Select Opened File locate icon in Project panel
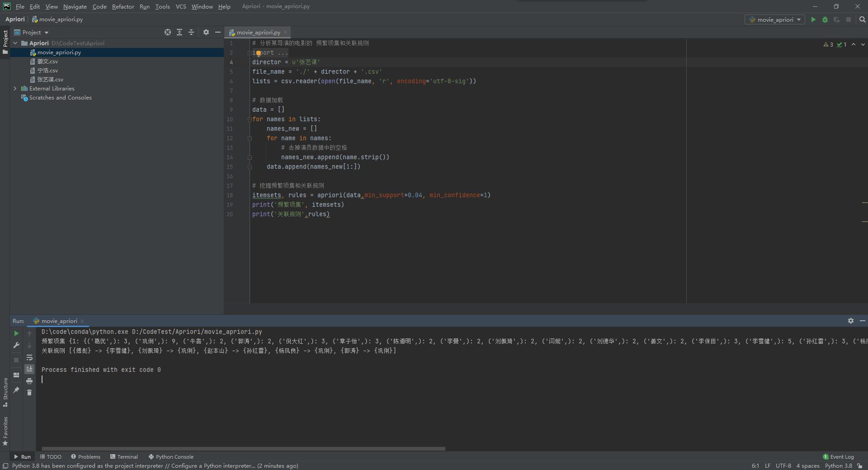 pos(168,32)
